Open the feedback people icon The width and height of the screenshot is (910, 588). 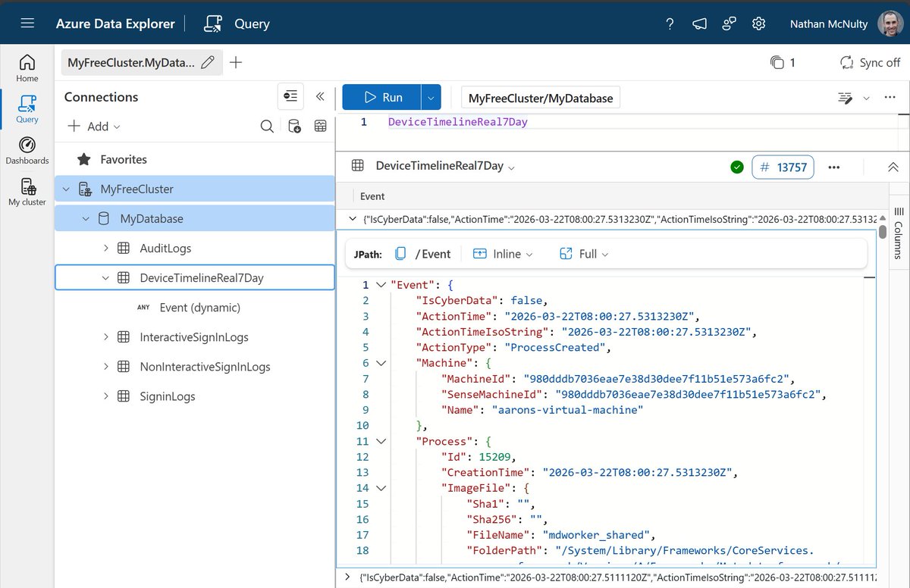729,23
